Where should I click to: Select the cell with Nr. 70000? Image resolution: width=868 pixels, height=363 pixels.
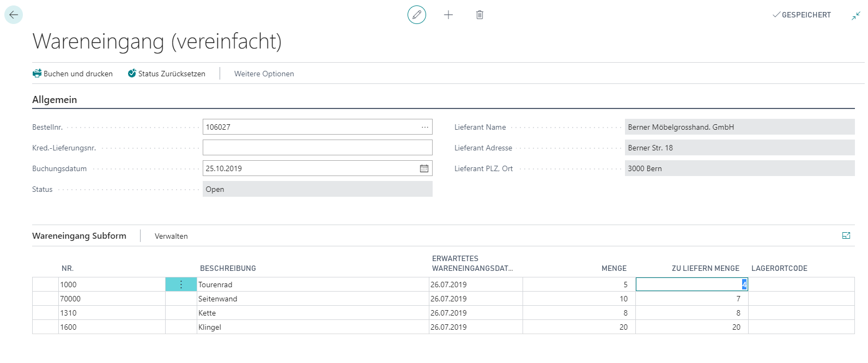(x=112, y=299)
